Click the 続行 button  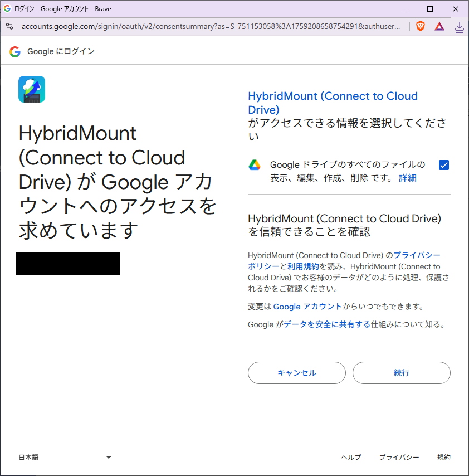click(x=402, y=373)
